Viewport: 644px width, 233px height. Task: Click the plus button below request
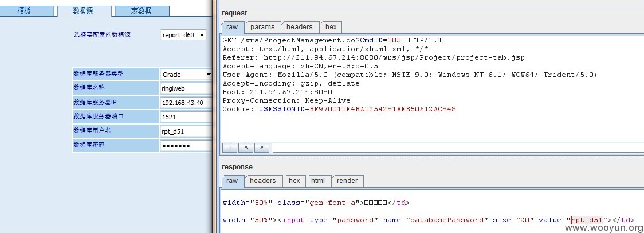point(229,147)
